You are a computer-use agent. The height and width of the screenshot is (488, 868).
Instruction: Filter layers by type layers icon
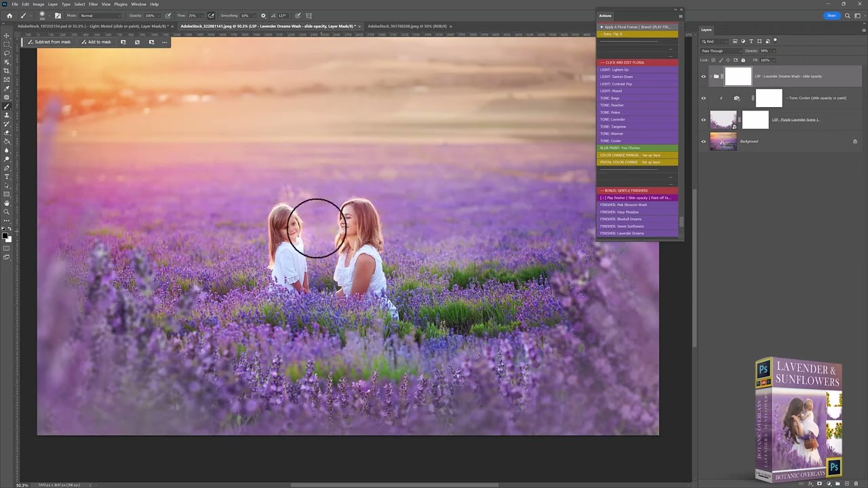pyautogui.click(x=751, y=41)
